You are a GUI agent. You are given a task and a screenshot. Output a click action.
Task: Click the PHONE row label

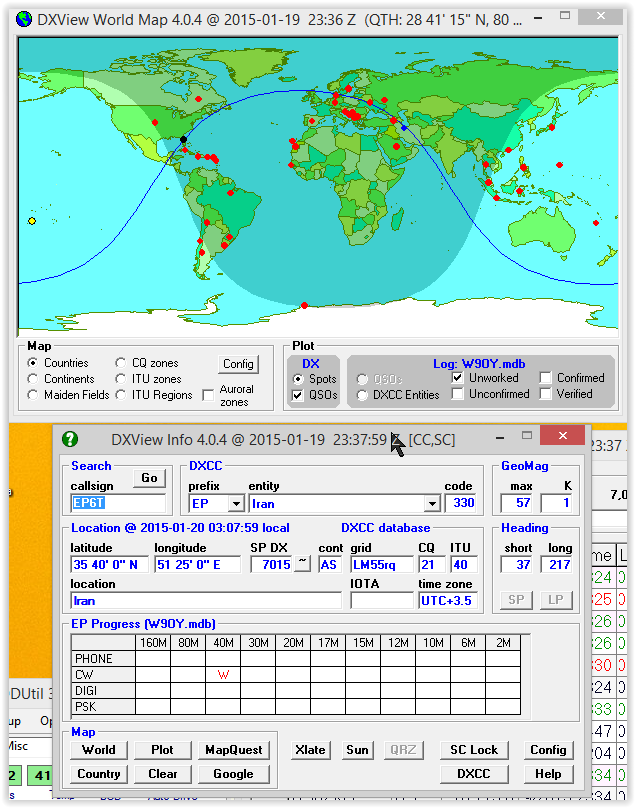point(103,659)
